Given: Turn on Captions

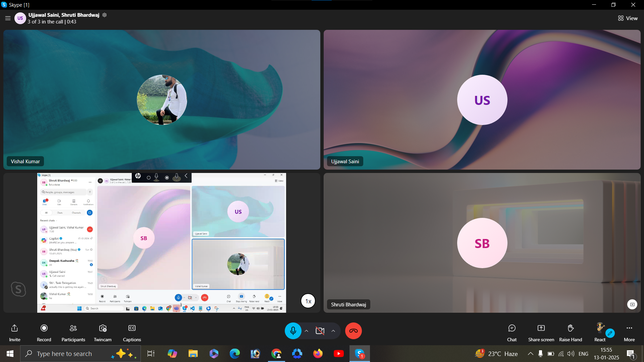Looking at the screenshot, I should click(132, 333).
